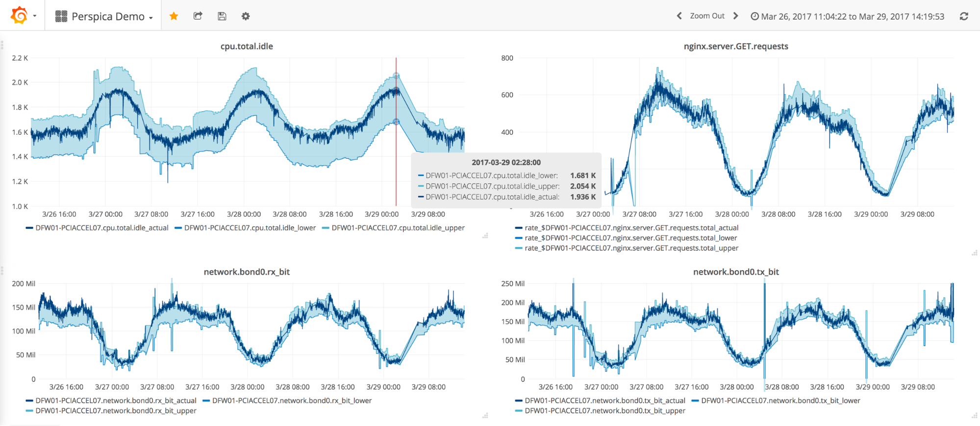Image resolution: width=980 pixels, height=426 pixels.
Task: Shift time range forward with right arrow
Action: (735, 16)
